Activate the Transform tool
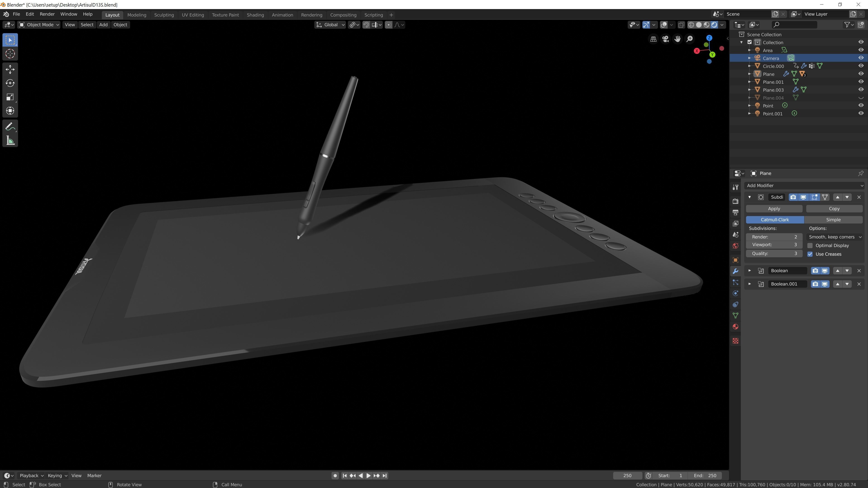The width and height of the screenshot is (868, 488). click(10, 111)
